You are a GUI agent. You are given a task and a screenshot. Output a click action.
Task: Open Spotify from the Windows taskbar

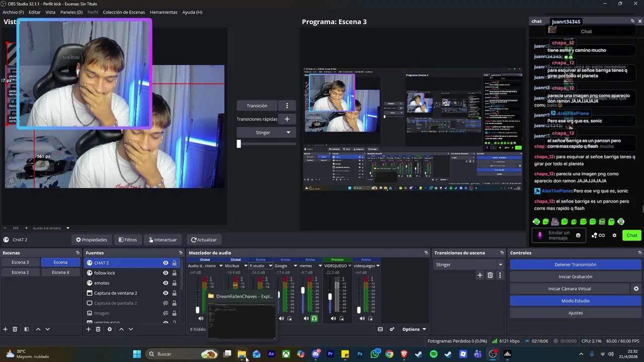(434, 354)
